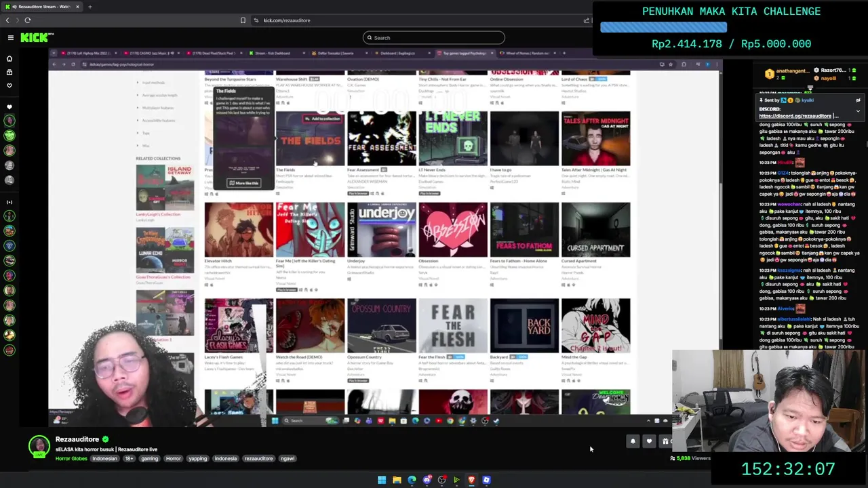Open the Kick hamburger menu
Screen dimensions: 868x488
[x=10, y=38]
